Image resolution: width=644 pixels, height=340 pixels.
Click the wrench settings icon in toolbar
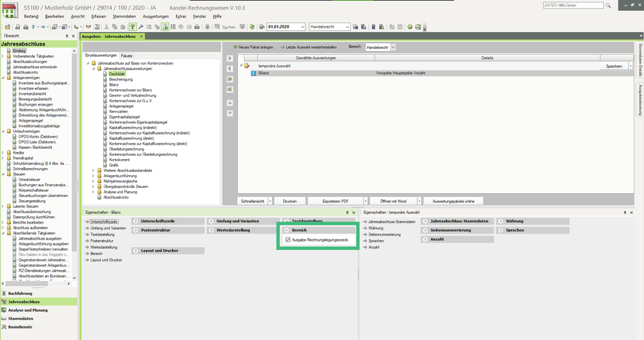(x=141, y=26)
